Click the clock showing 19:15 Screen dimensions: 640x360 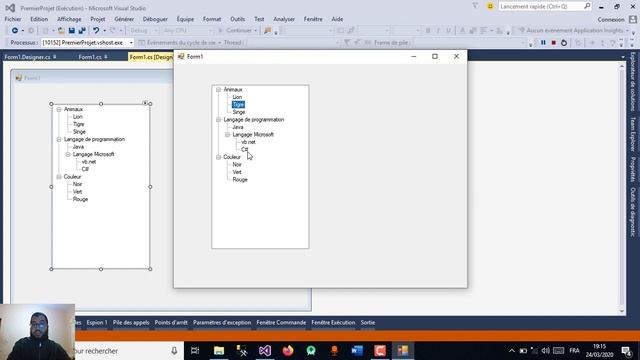(600, 347)
